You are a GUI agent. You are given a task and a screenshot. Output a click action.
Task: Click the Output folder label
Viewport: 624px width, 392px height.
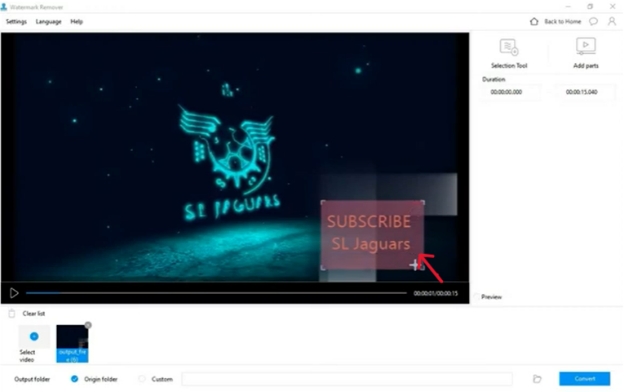tap(32, 379)
